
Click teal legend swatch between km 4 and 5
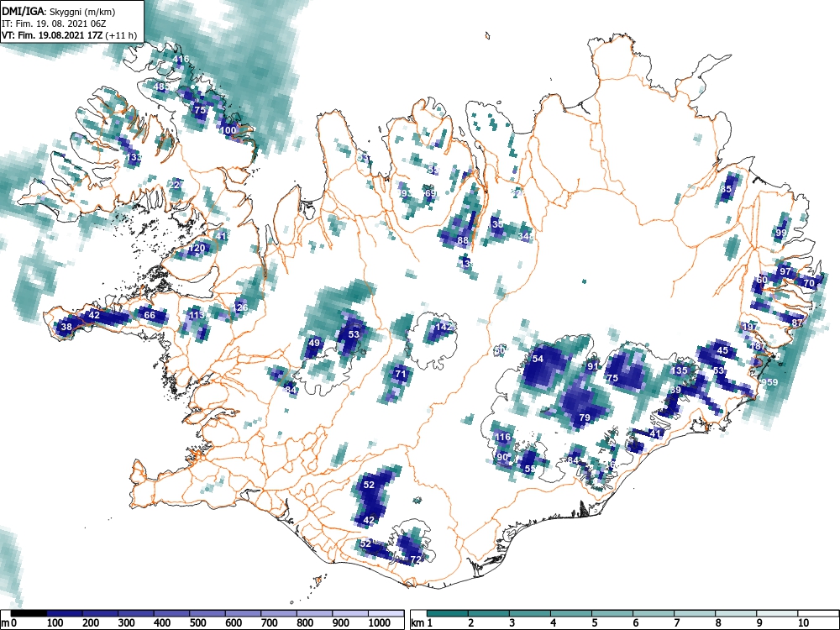pos(571,613)
